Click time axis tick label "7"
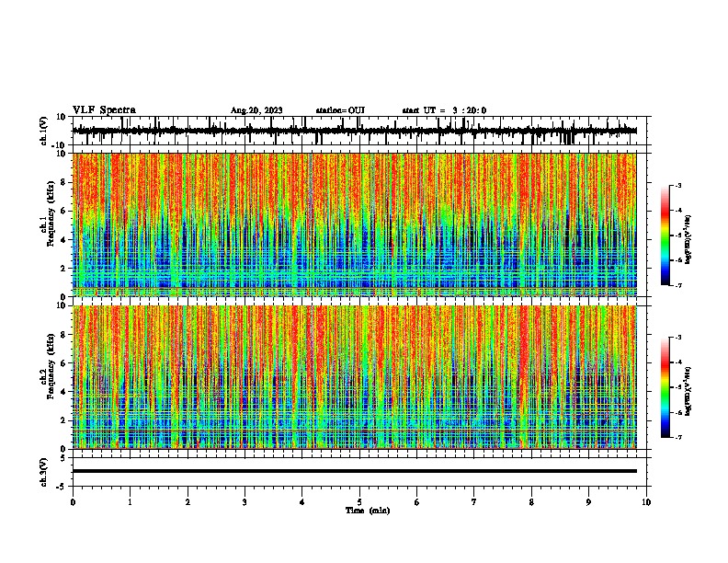This screenshot has width=728, height=563. point(474,502)
